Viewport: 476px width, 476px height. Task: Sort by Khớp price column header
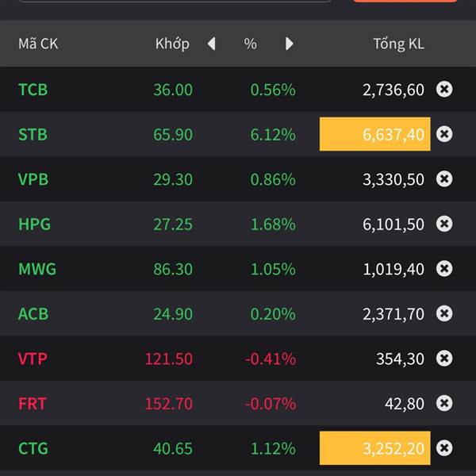coord(172,44)
